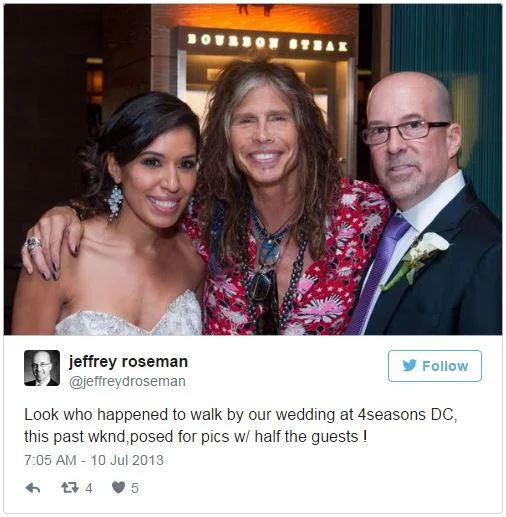Retweet using the retweet arrows icon
The image size is (506, 517).
(70, 488)
